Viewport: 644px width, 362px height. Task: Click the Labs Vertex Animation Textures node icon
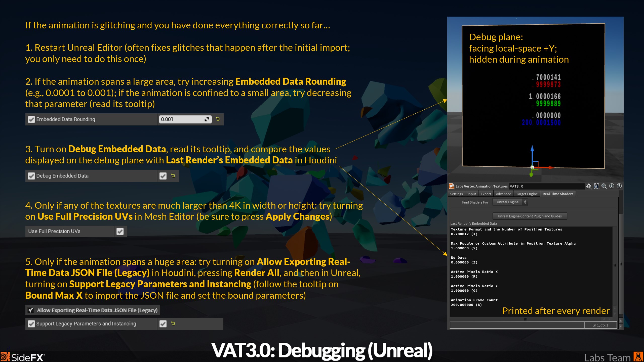452,186
